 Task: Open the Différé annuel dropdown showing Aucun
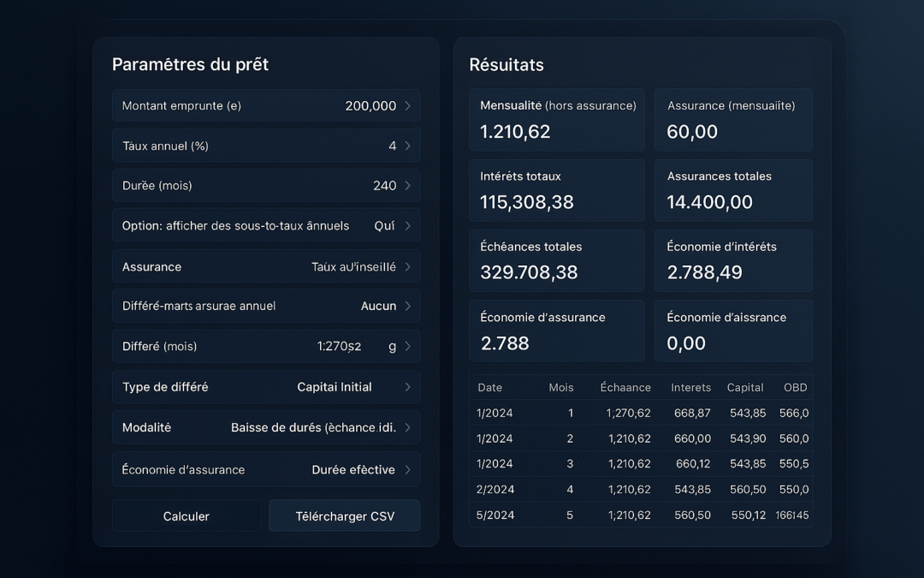265,306
